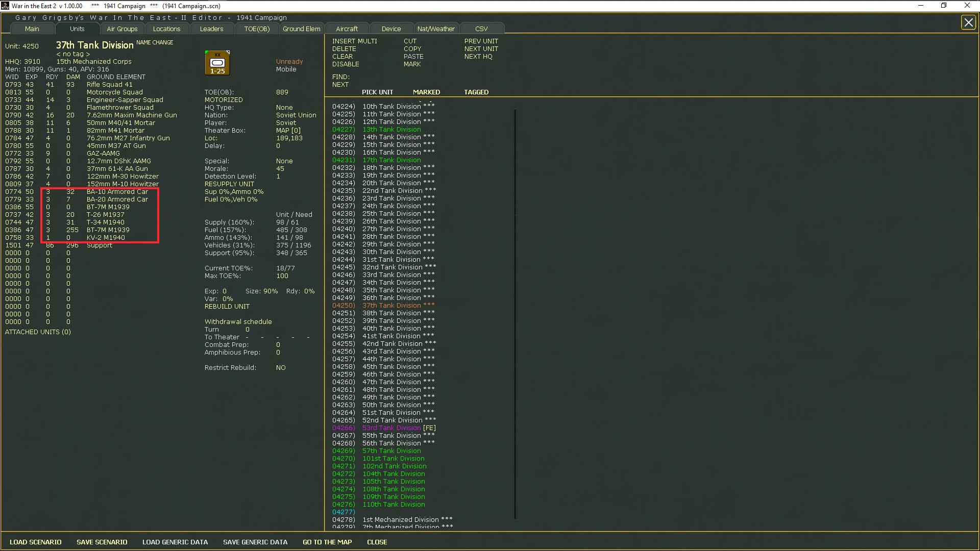Change the HQ Type None value
The width and height of the screenshot is (980, 551).
click(x=284, y=108)
